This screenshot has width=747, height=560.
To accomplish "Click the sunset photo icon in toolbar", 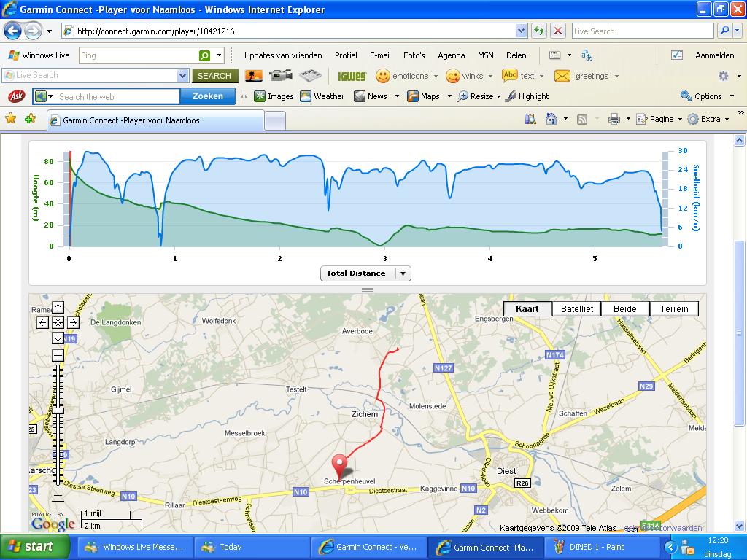I will (254, 76).
